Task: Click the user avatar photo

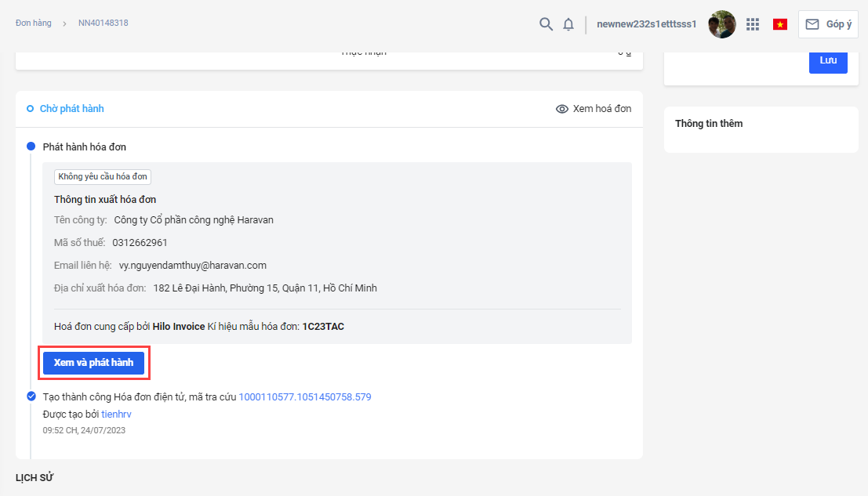Action: (x=721, y=24)
